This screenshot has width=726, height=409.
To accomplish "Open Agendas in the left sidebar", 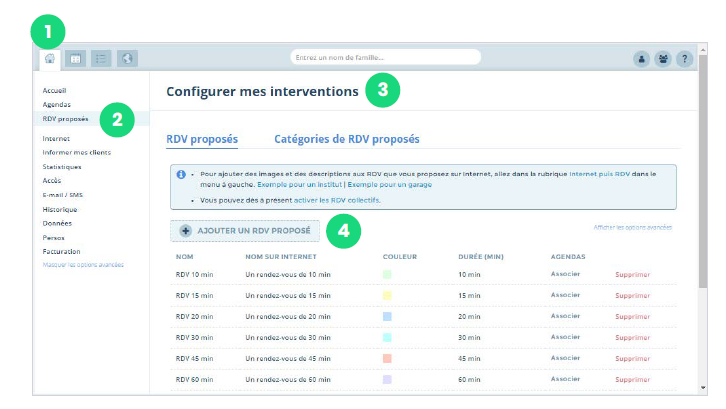I will [56, 104].
